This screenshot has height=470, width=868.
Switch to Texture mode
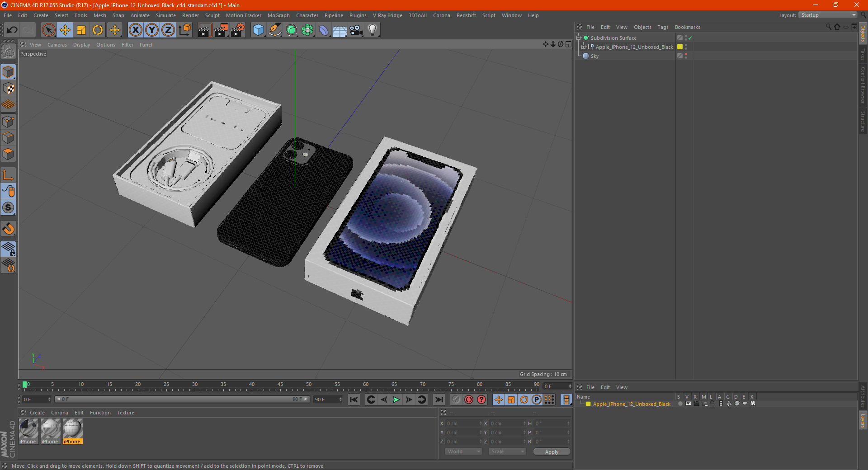tap(8, 89)
